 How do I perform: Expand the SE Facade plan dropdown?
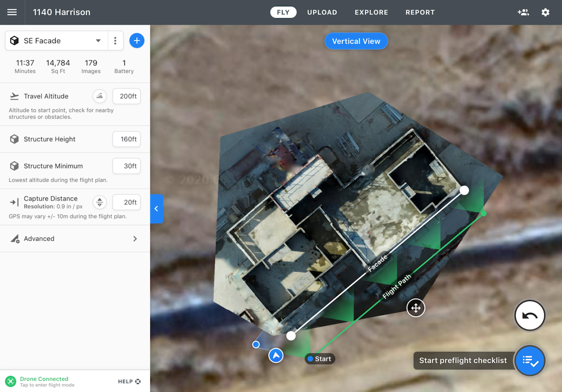point(98,41)
